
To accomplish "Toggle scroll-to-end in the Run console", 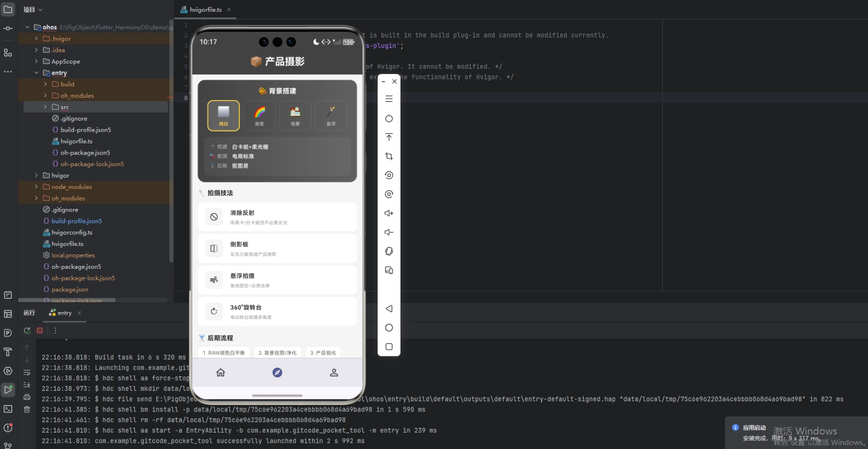I will pos(27,384).
